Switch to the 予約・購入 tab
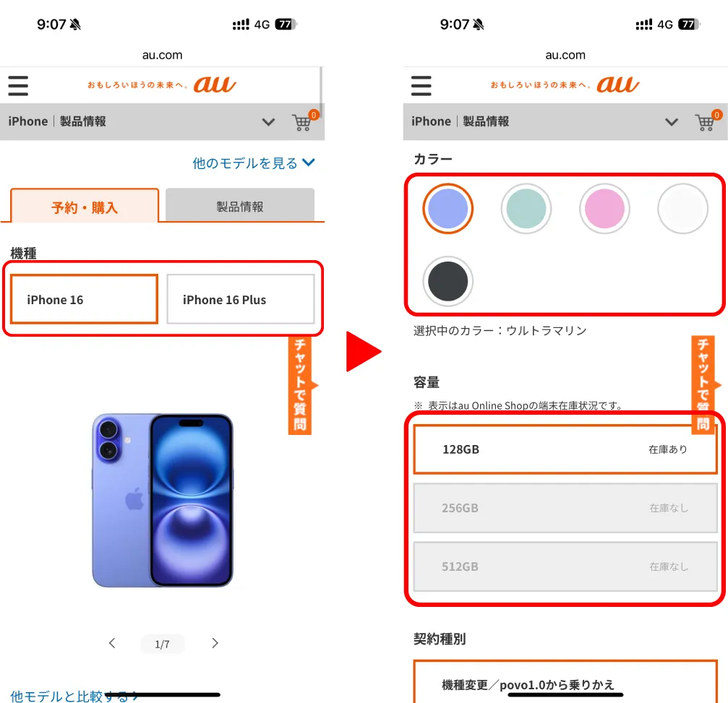 coord(85,206)
